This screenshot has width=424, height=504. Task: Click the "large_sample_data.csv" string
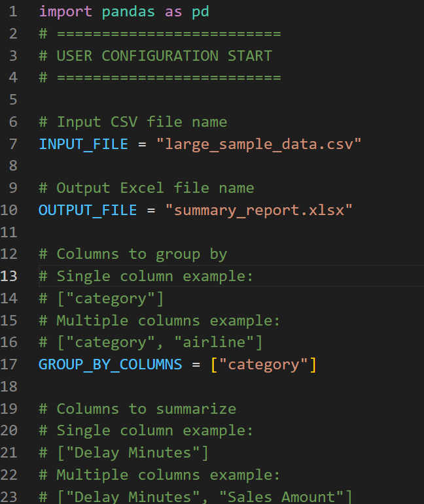tap(258, 144)
